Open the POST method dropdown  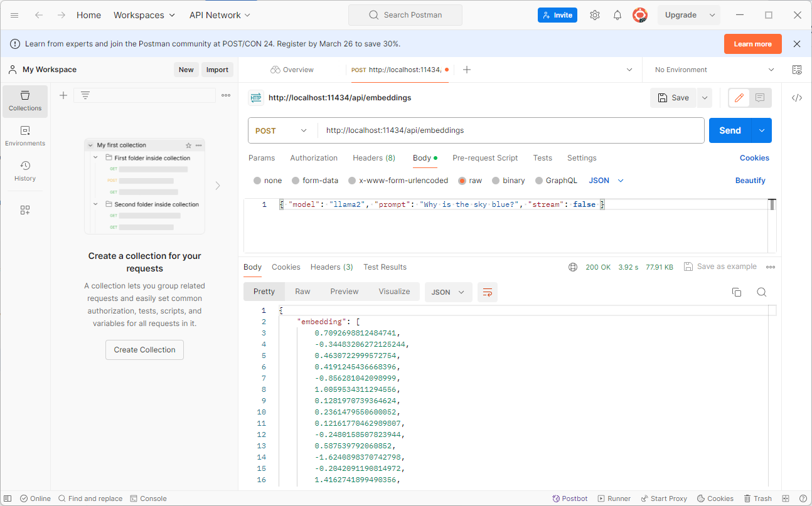pyautogui.click(x=281, y=130)
